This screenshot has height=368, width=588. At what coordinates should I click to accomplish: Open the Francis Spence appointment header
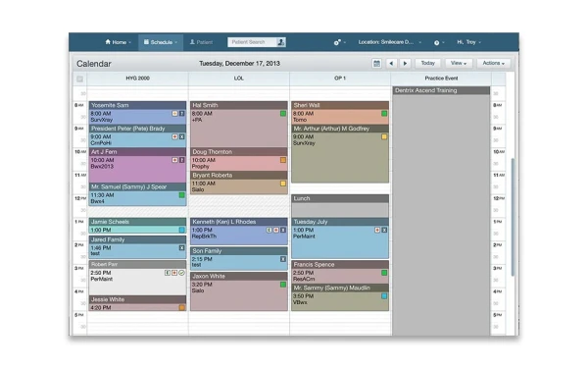[340, 264]
